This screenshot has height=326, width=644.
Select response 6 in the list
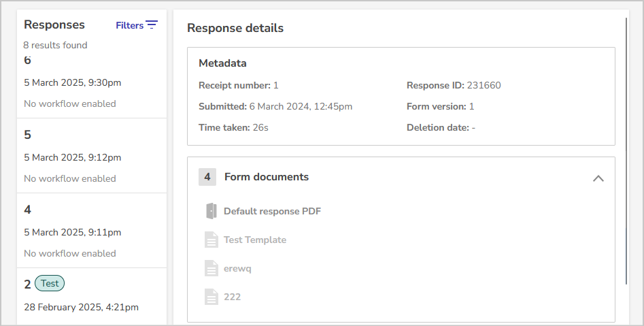91,82
